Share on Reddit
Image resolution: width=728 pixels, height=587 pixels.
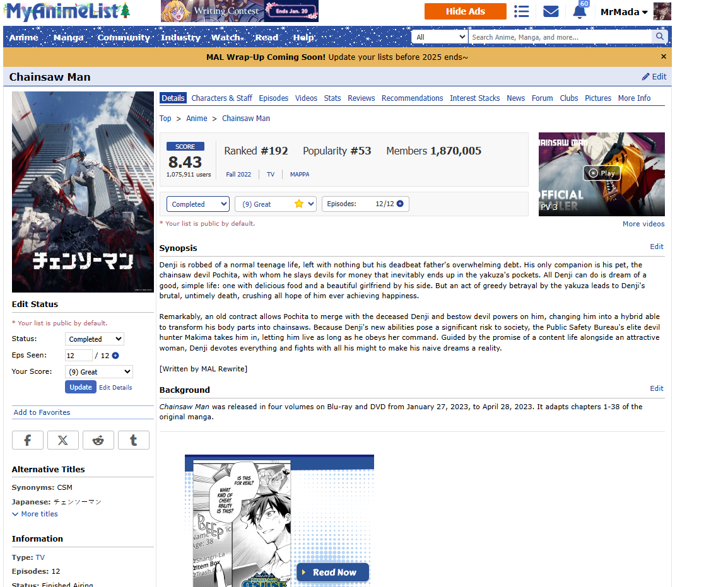click(98, 440)
